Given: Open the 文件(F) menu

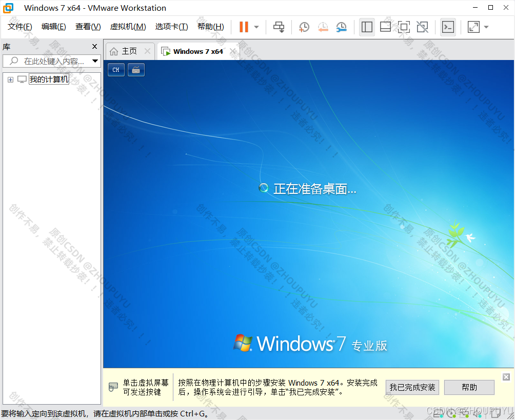Looking at the screenshot, I should (x=19, y=27).
